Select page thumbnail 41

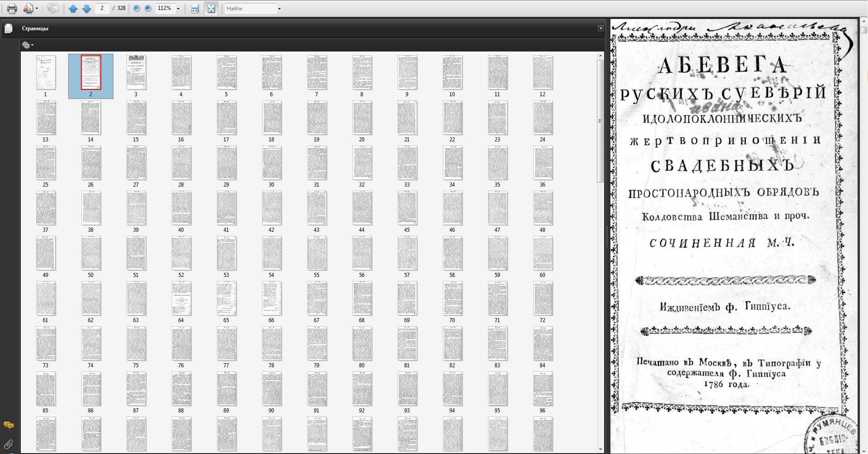(226, 208)
